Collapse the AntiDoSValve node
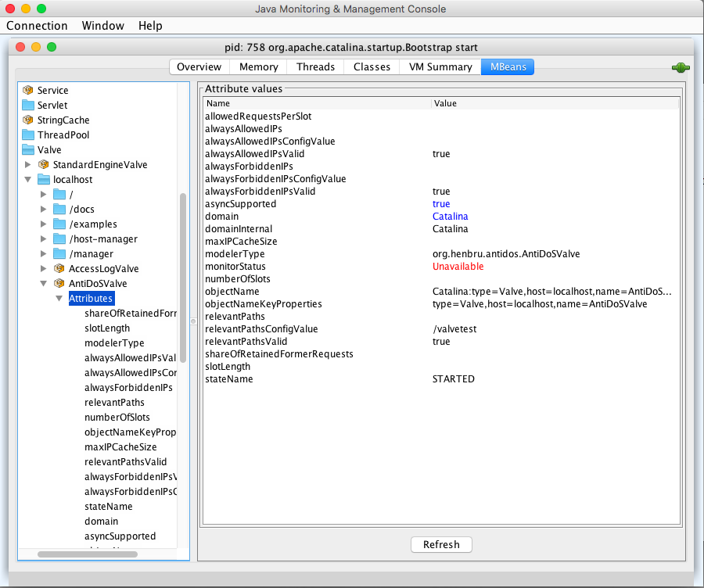 click(44, 283)
